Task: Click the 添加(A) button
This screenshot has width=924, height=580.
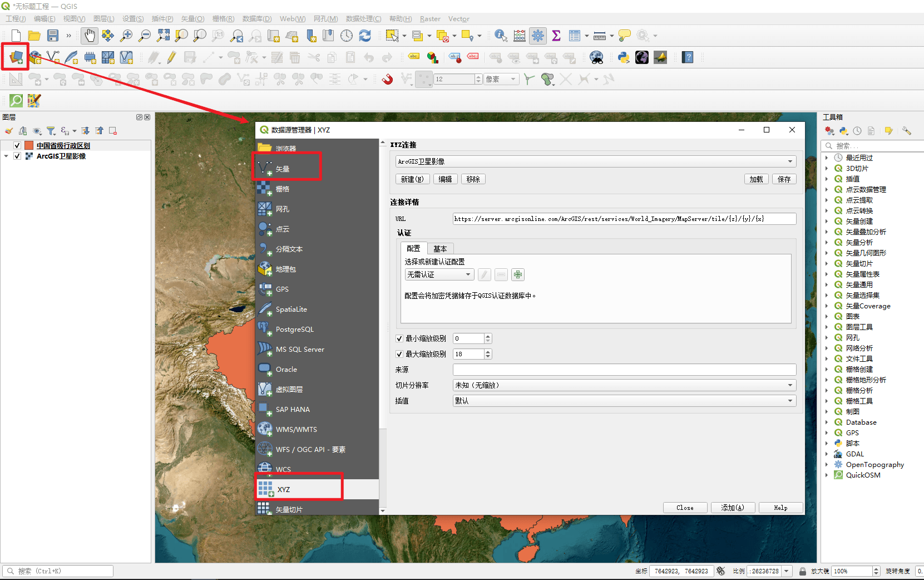Action: coord(732,508)
